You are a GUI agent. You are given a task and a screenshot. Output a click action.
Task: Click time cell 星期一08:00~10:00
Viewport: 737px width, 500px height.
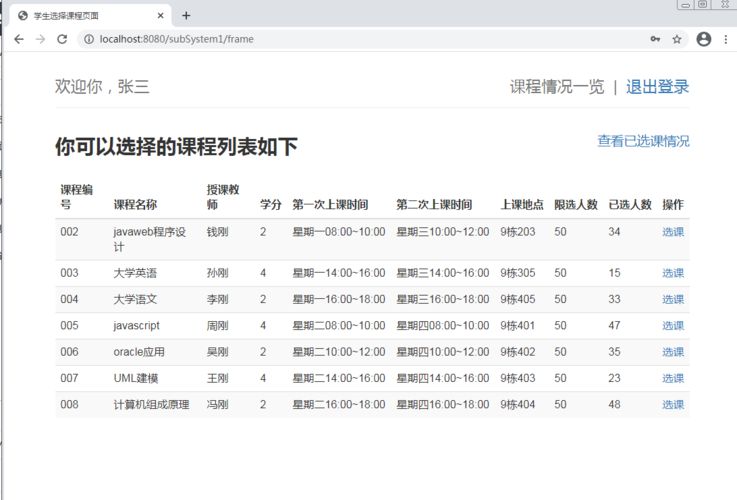339,232
